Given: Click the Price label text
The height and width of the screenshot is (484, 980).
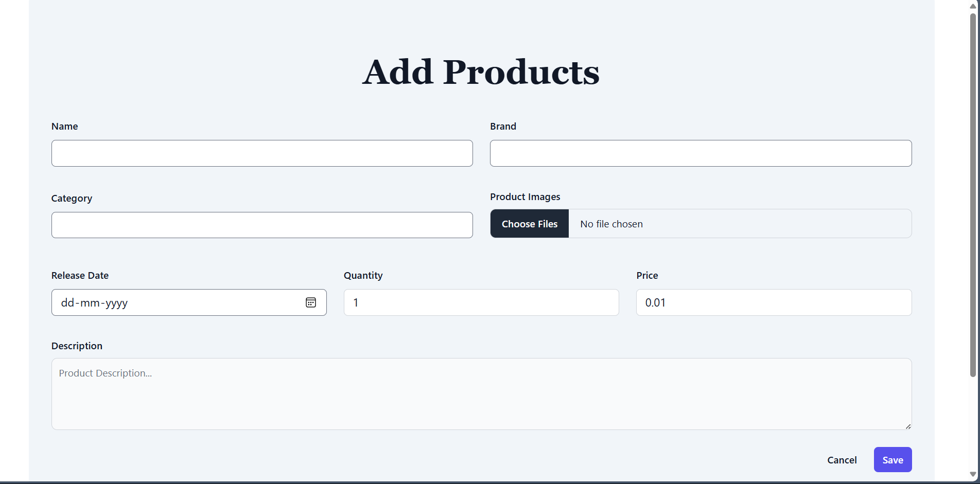Looking at the screenshot, I should click(x=646, y=275).
